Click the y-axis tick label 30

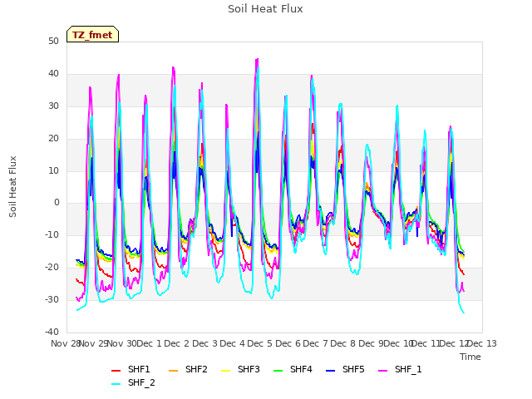click(x=53, y=106)
